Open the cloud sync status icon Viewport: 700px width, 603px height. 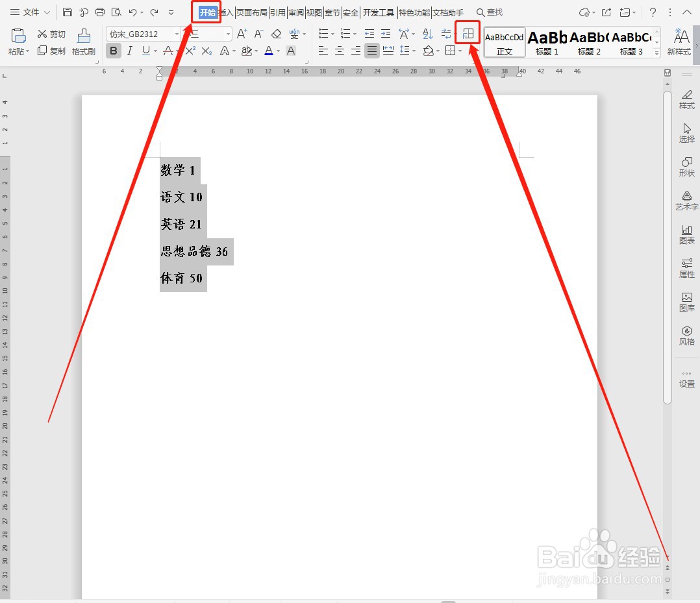584,12
